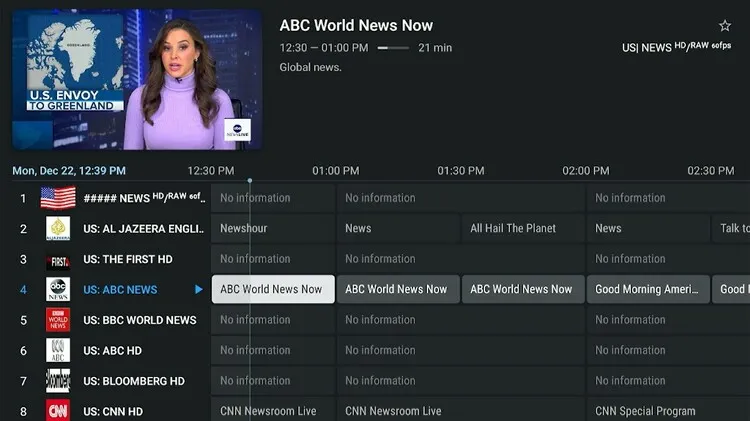Click the 02:00 PM timeline header
This screenshot has height=421, width=750.
click(585, 171)
